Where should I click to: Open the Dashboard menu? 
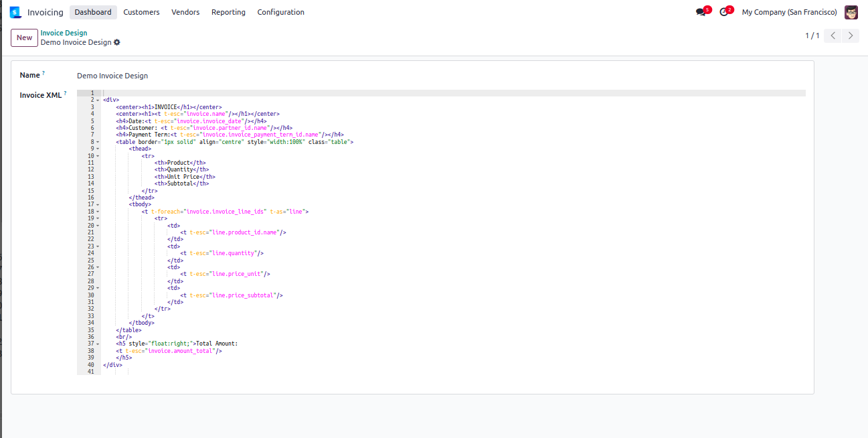click(93, 12)
